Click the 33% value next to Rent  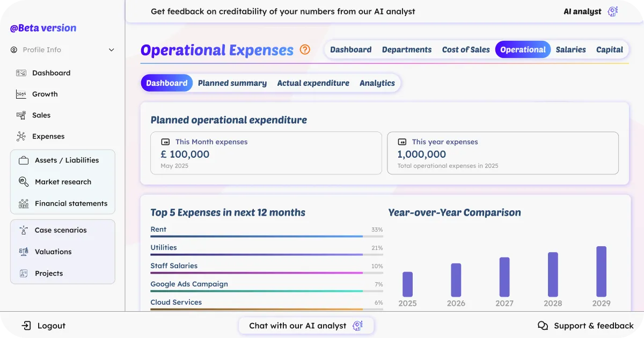[x=377, y=230]
